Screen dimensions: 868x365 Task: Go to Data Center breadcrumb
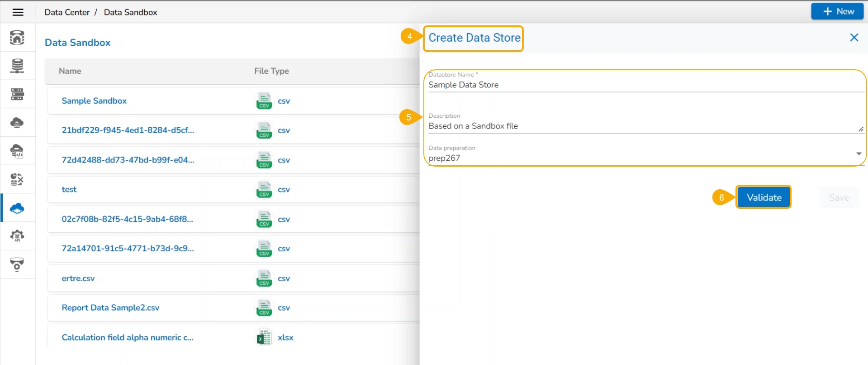click(67, 12)
